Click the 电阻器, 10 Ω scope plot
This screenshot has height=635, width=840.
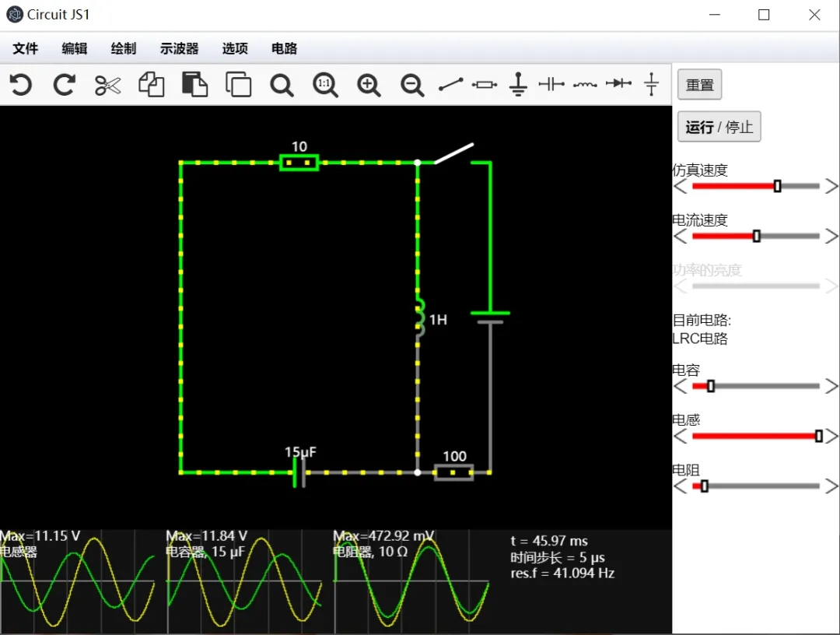[411, 581]
